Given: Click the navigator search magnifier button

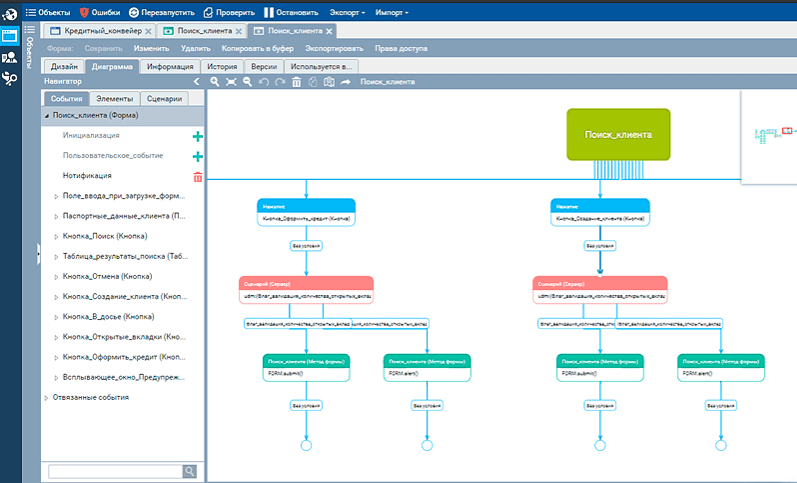Looking at the screenshot, I should tap(190, 471).
